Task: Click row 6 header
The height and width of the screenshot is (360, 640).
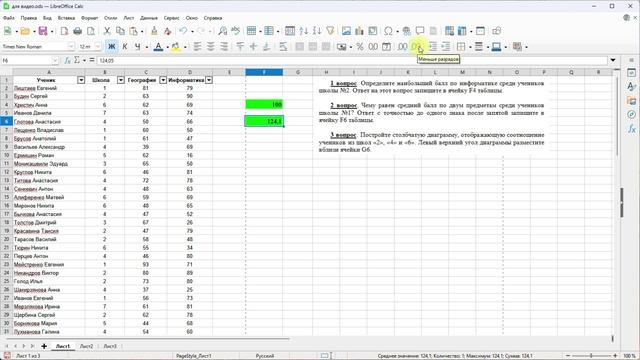Action: click(7, 121)
